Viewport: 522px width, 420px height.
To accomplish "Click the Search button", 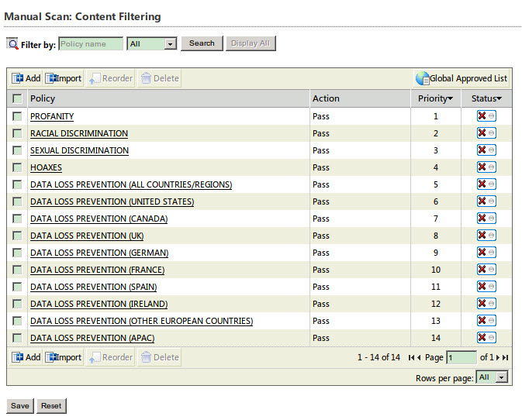I will [202, 43].
